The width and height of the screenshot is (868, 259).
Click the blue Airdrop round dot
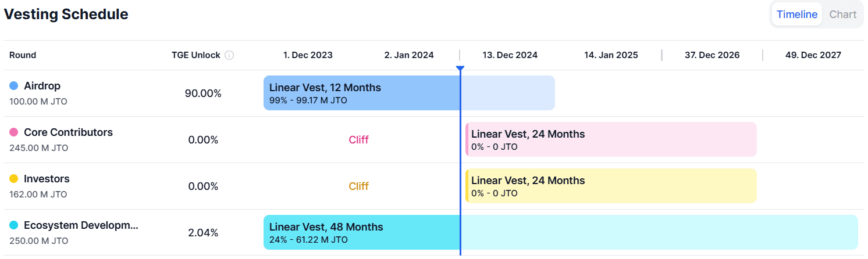(14, 86)
